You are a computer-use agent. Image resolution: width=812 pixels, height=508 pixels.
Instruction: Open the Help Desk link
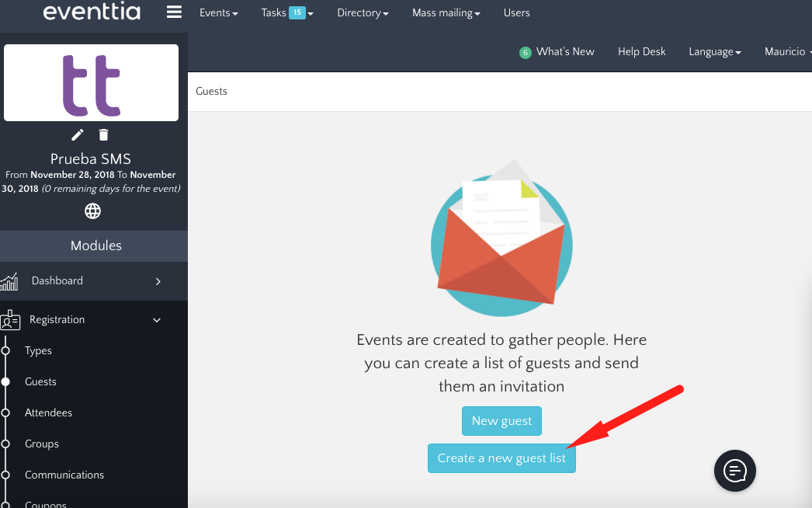641,52
